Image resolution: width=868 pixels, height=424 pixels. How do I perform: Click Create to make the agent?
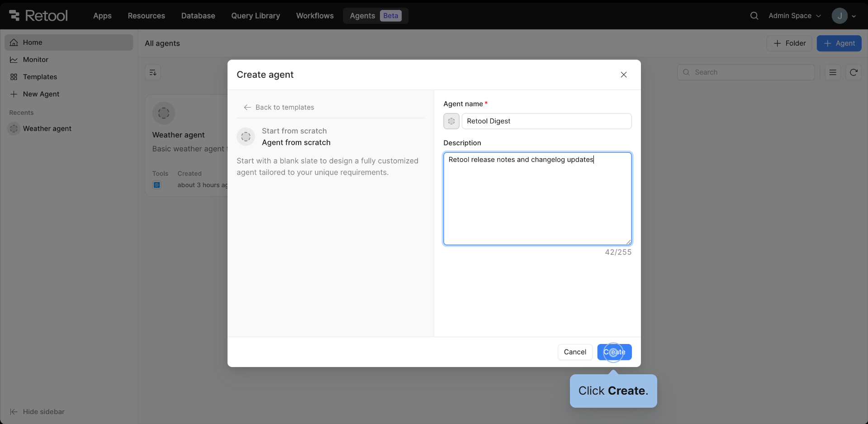[x=614, y=352]
